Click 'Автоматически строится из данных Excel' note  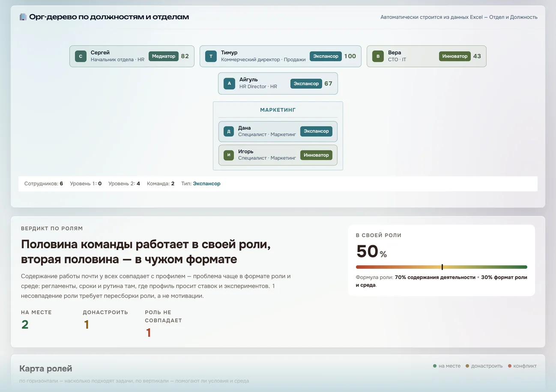[459, 17]
